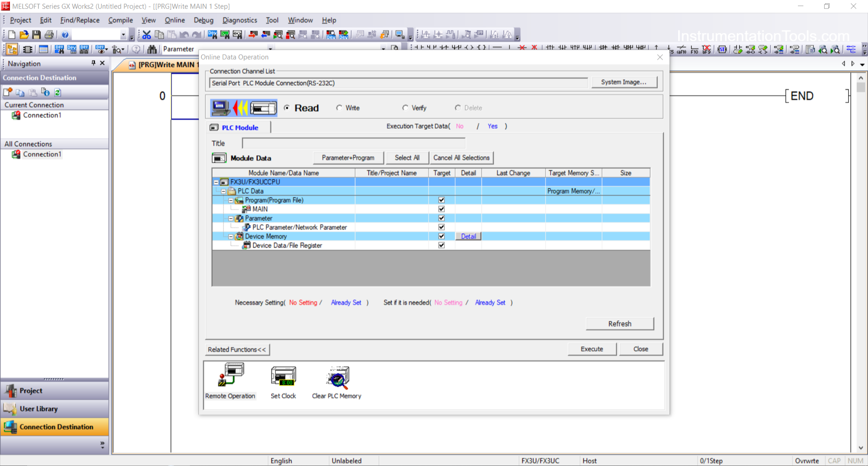Image resolution: width=868 pixels, height=466 pixels.
Task: Collapse the Program(Program File) node
Action: click(231, 200)
